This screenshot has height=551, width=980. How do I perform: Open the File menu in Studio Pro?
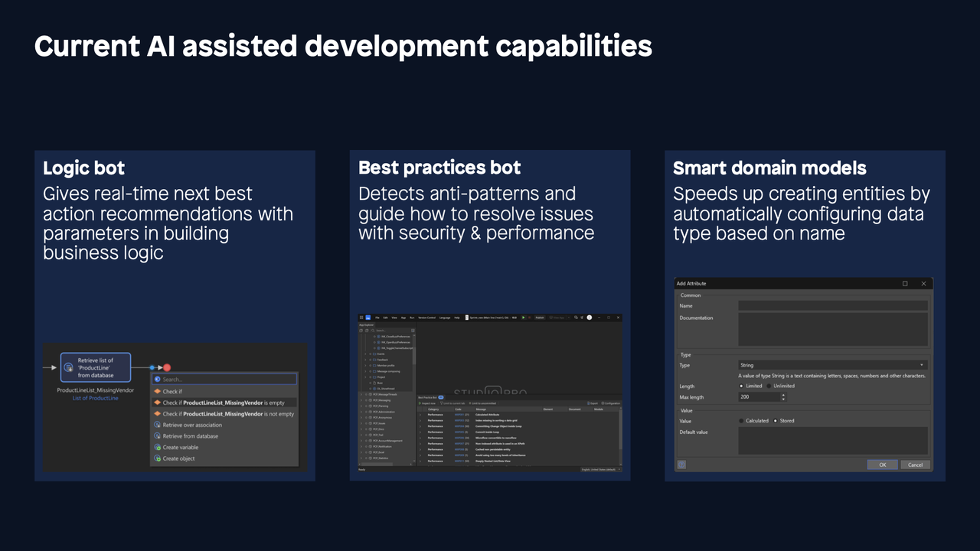pos(377,318)
